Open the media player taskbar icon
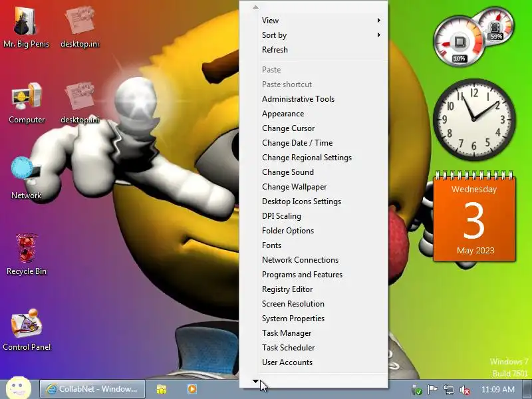This screenshot has height=399, width=532. (x=192, y=389)
